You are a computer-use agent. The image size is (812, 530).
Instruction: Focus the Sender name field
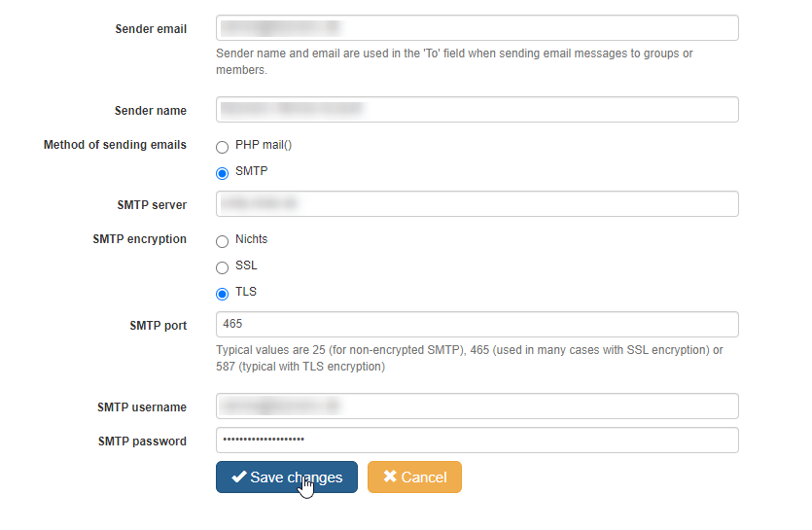(477, 109)
